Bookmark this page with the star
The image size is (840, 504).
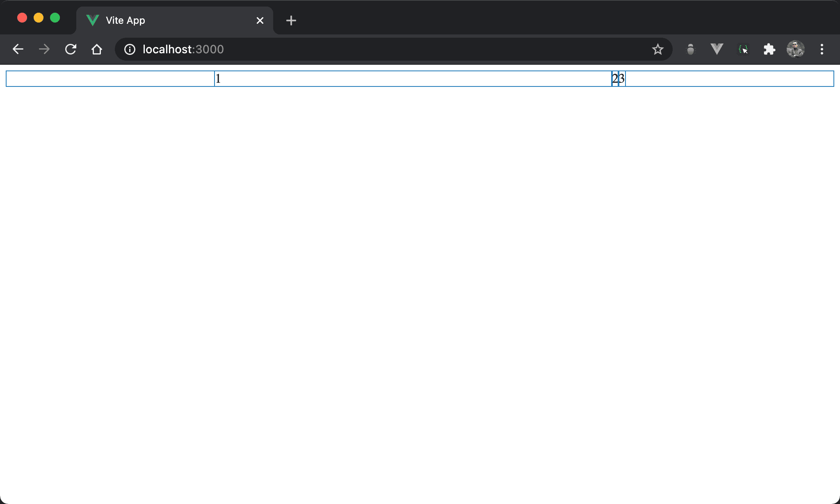tap(657, 49)
